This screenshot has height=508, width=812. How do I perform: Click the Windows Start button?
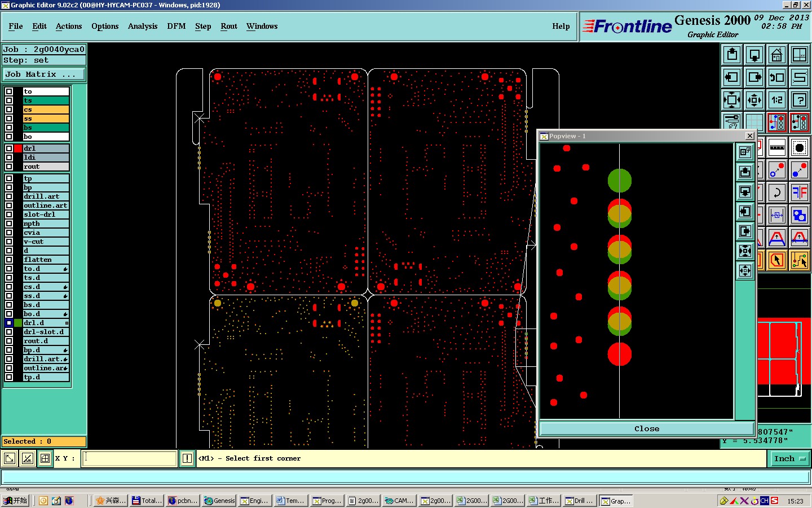tap(15, 501)
